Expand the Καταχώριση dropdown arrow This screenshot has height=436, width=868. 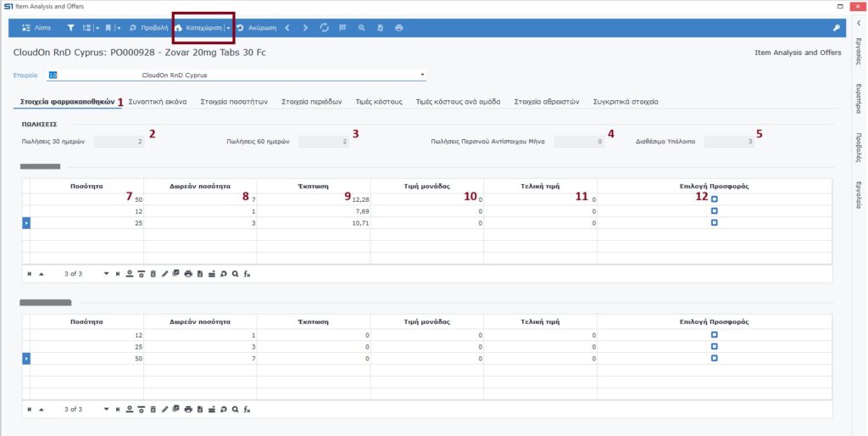(x=228, y=28)
